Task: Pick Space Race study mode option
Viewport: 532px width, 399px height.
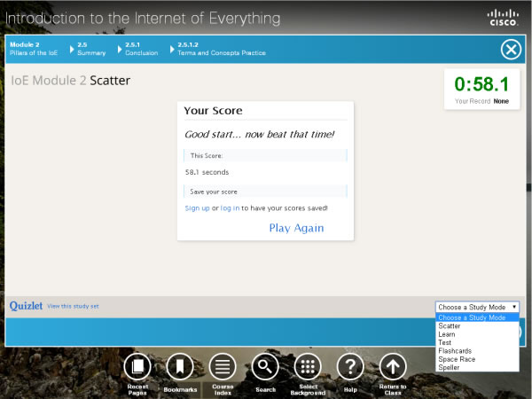Action: coord(457,358)
